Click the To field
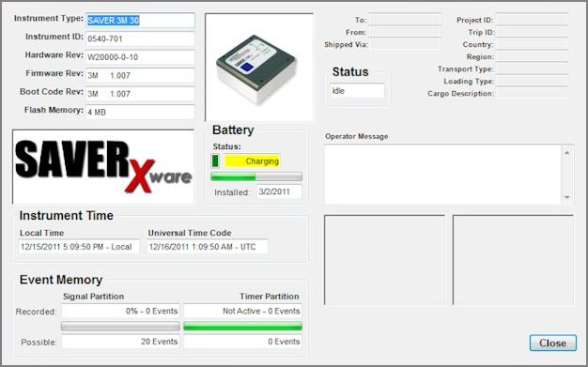This screenshot has width=588, height=367. pos(405,20)
